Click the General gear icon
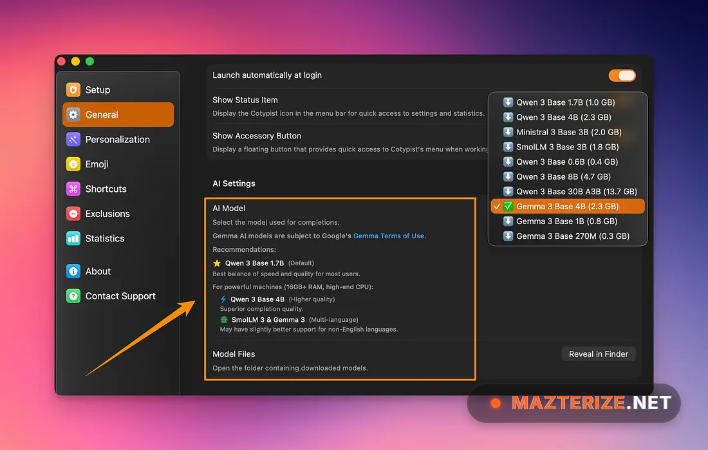Screen dimensions: 708x450 coord(73,115)
